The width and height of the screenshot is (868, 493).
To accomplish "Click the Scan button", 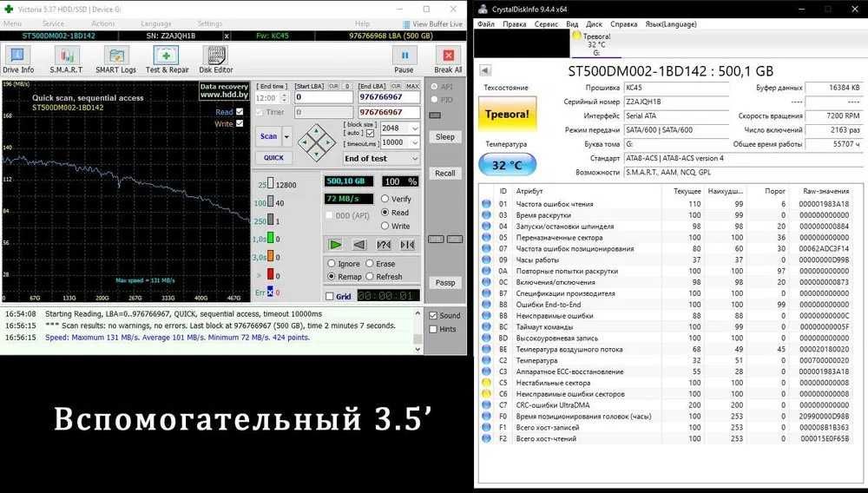I will click(x=268, y=136).
